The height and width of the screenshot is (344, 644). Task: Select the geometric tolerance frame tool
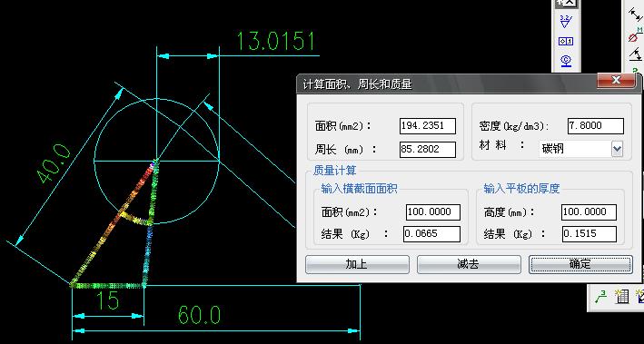coord(566,41)
